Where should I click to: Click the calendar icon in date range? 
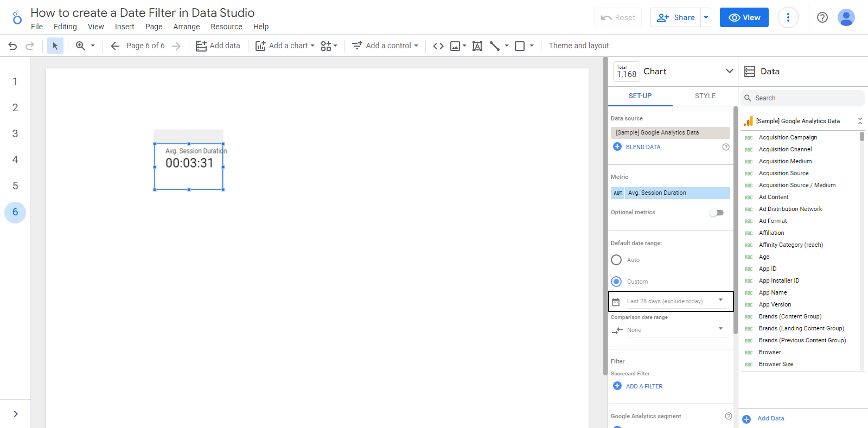tap(616, 302)
